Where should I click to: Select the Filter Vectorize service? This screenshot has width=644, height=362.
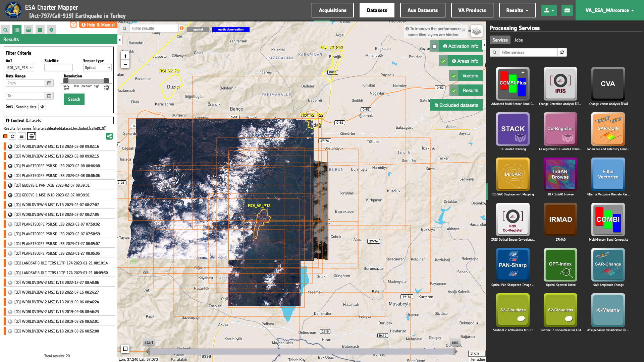click(x=608, y=174)
